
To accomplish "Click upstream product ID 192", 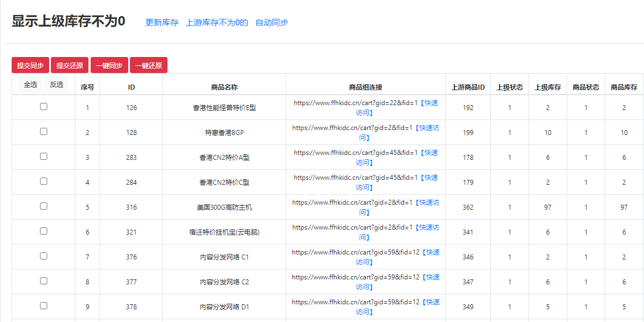I will (468, 108).
